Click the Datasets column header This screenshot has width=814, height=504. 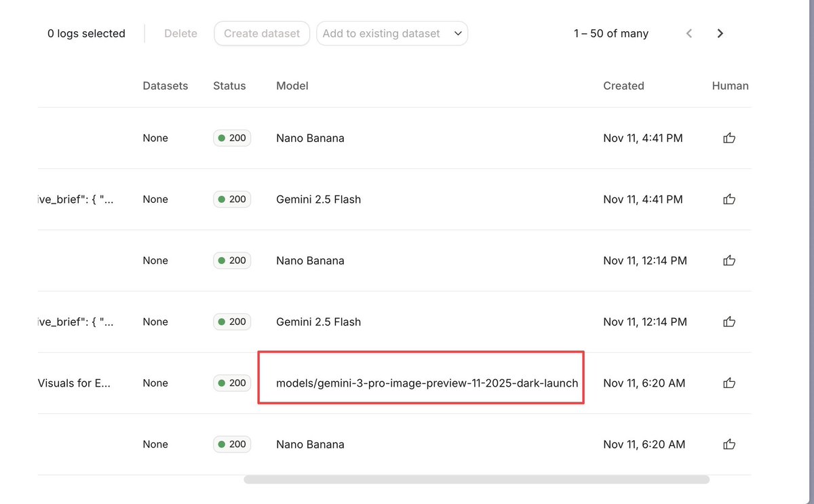click(x=165, y=85)
